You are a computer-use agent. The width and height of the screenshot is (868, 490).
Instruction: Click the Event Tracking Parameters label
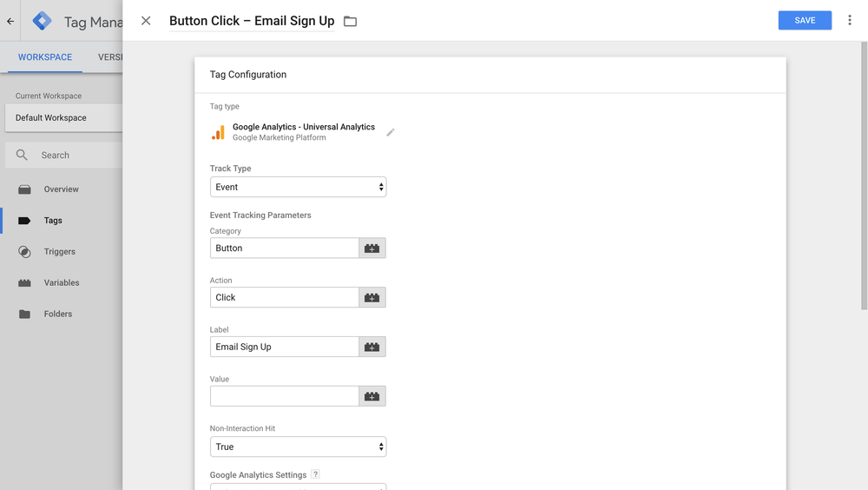click(260, 215)
